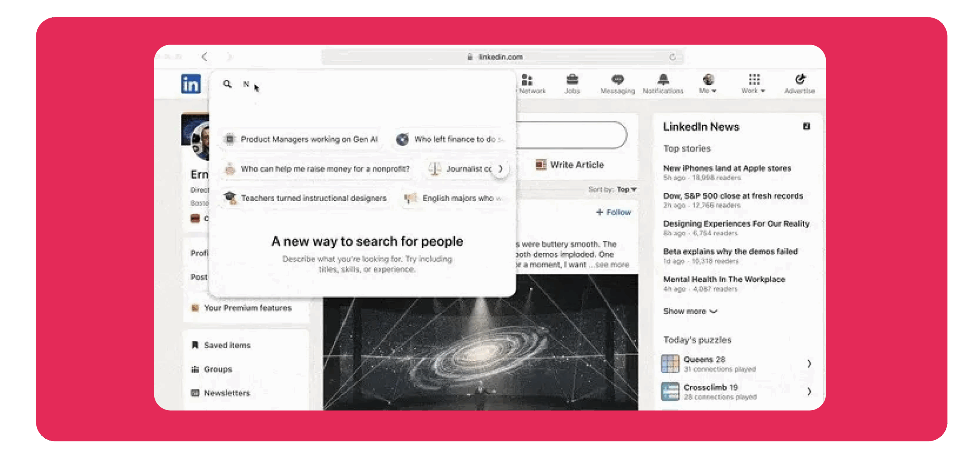Click the Crossclimb puzzle icon
The height and width of the screenshot is (457, 980).
coord(670,391)
